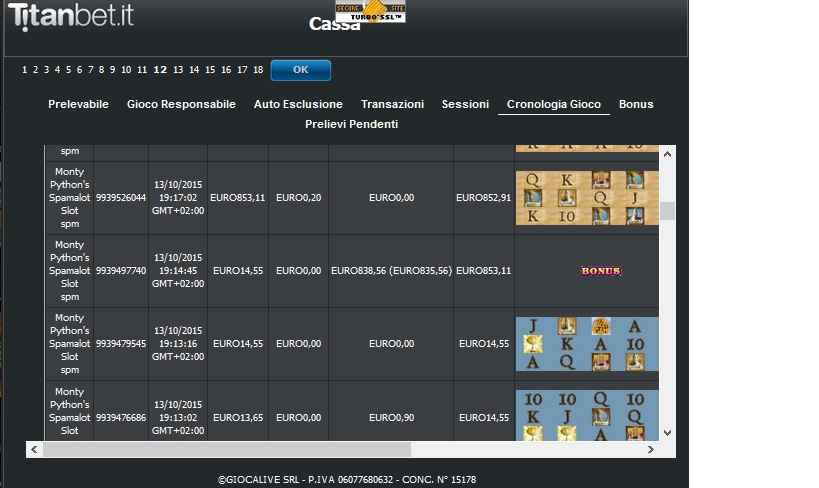Click the vertical scrollbar thumb
Viewport: 819px width, 488px height.
point(667,211)
